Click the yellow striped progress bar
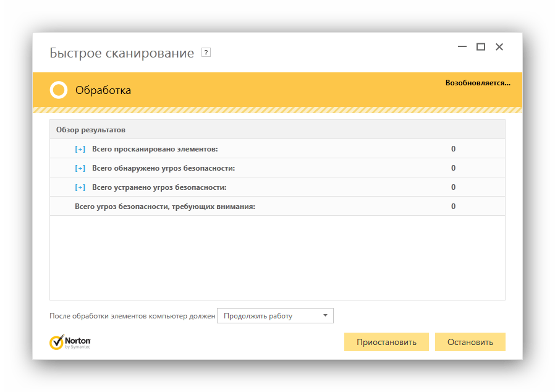Image resolution: width=555 pixels, height=392 pixels. coord(277,109)
